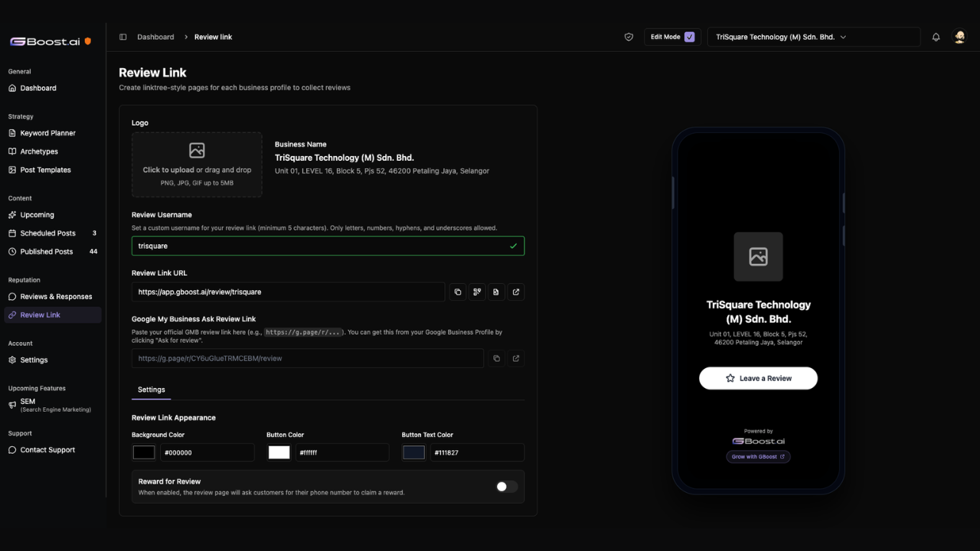Open the Background Color swatch
This screenshot has height=551, width=980.
point(143,452)
